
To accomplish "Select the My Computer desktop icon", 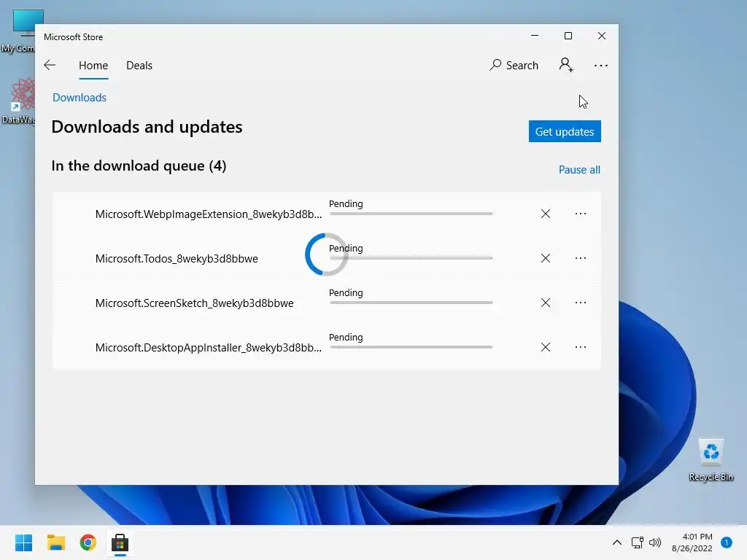I will (x=18, y=31).
